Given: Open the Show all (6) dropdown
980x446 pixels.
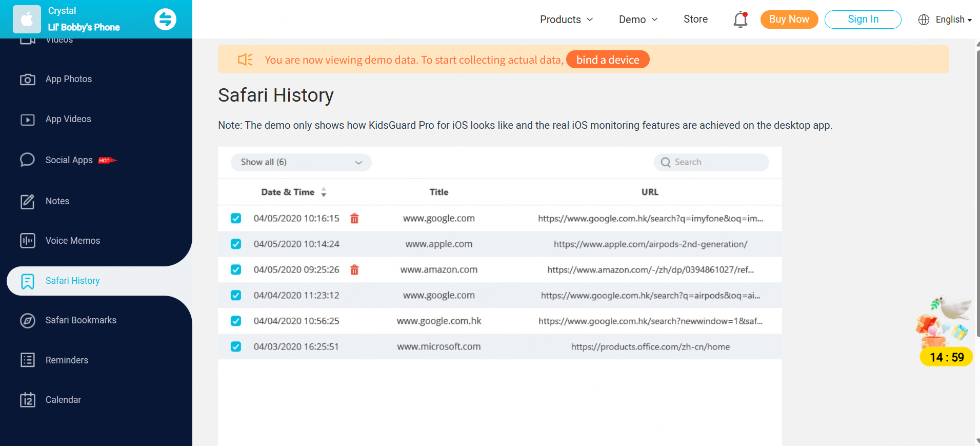Looking at the screenshot, I should (301, 162).
